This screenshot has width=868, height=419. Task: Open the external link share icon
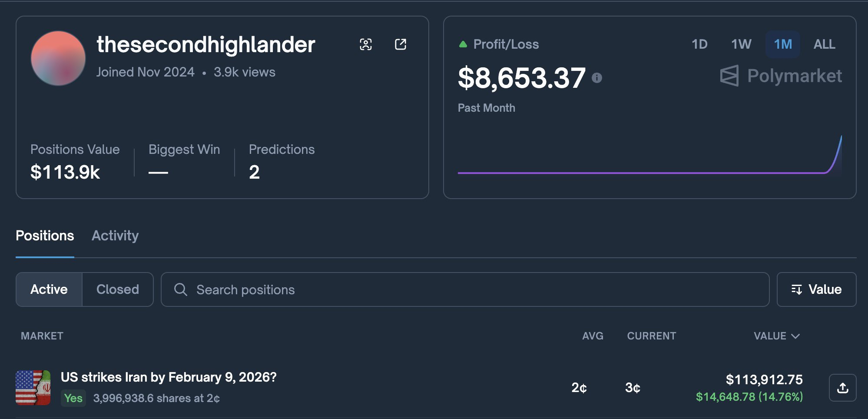(401, 44)
